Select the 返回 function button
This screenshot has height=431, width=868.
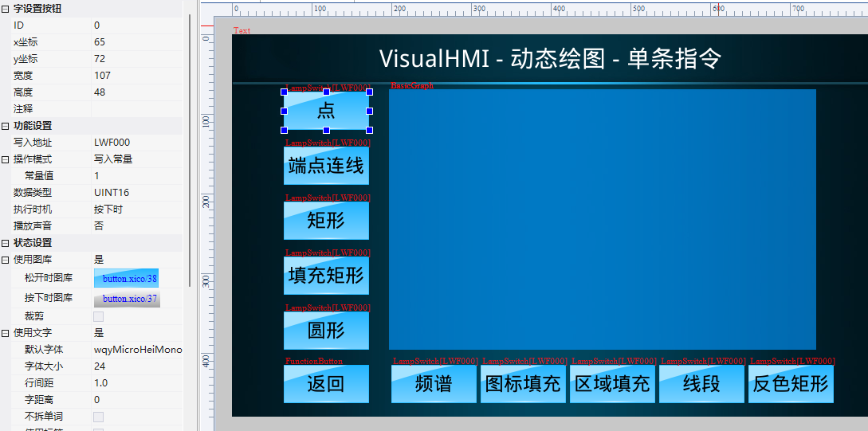tap(326, 384)
